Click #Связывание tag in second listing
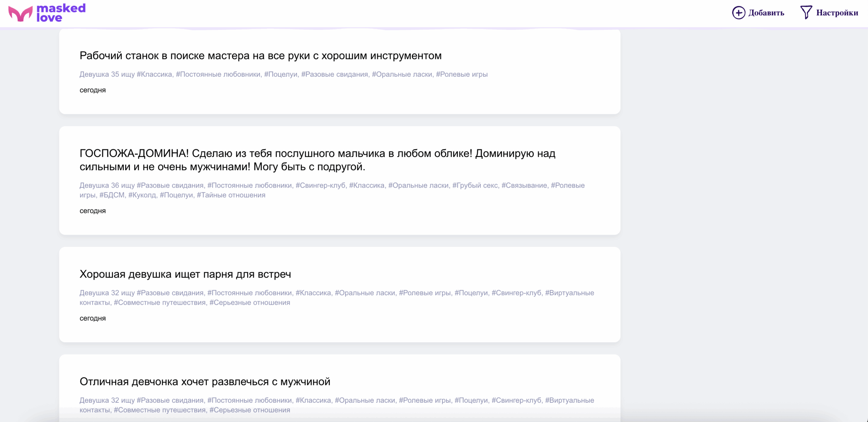 point(524,186)
